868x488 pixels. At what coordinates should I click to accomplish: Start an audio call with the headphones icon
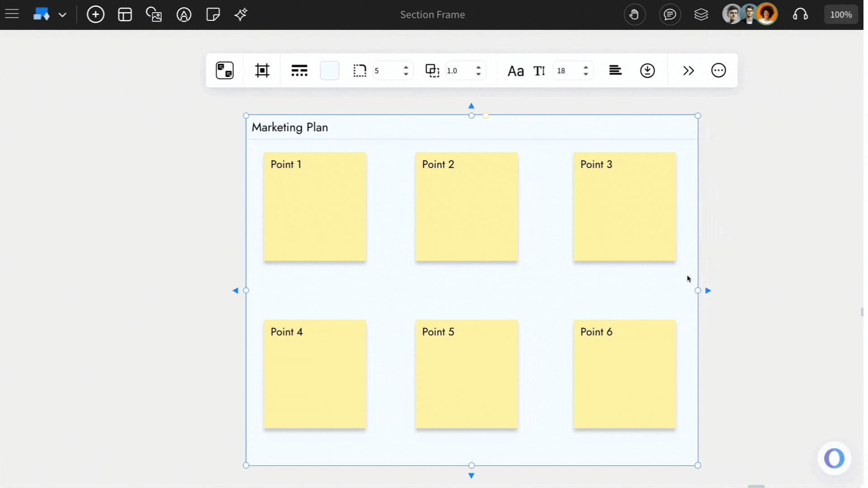[x=801, y=14]
